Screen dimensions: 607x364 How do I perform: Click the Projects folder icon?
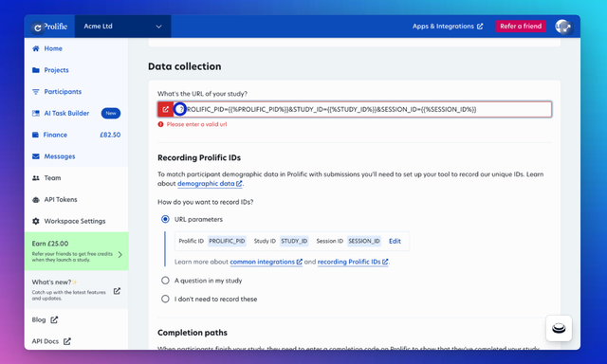point(36,70)
